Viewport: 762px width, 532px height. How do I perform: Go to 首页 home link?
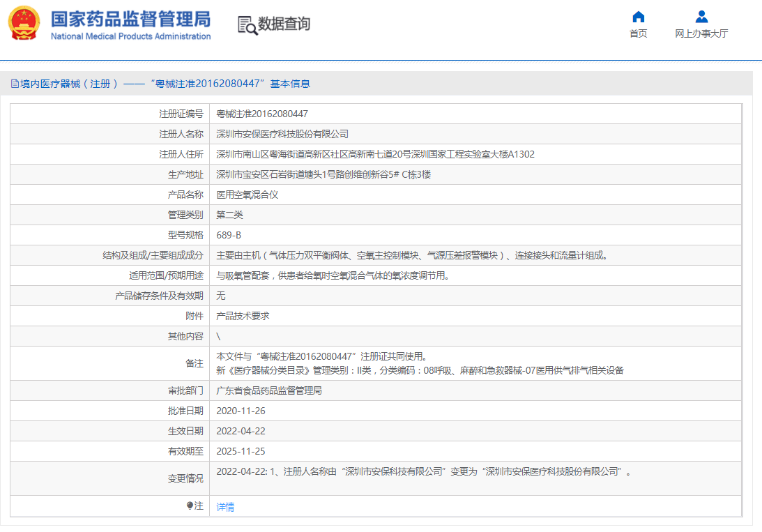tap(638, 33)
